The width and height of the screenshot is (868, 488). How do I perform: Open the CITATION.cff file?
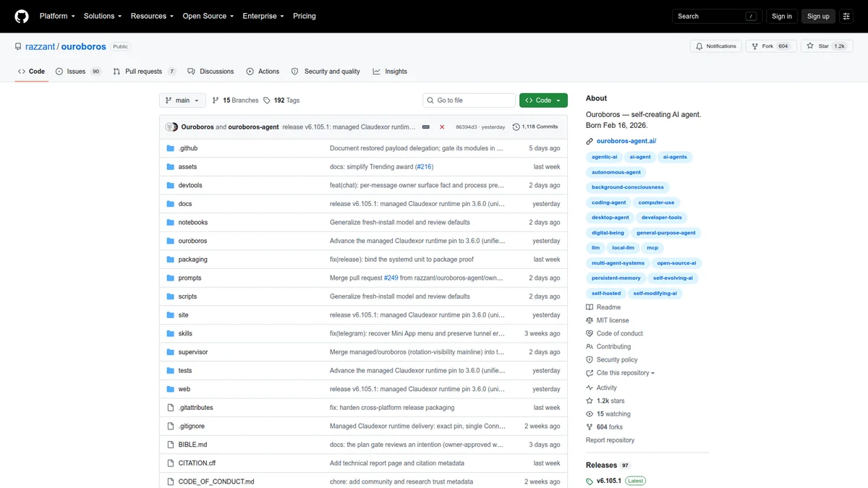(x=197, y=463)
